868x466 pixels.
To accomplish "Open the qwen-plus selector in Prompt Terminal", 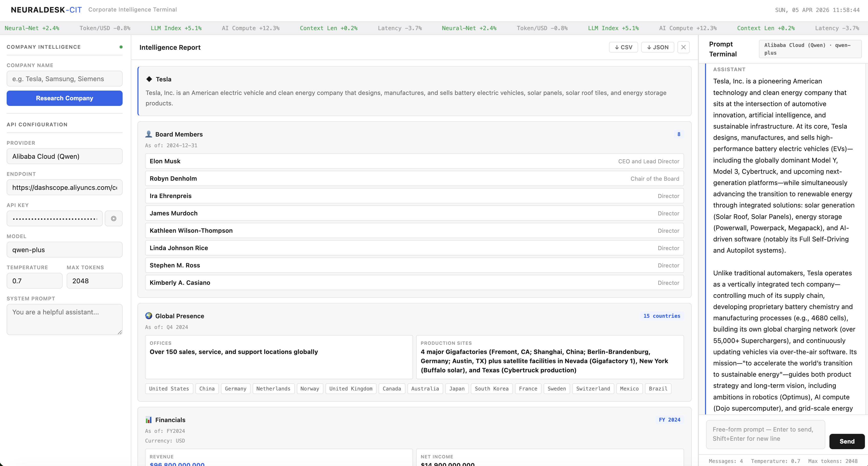I will click(810, 49).
